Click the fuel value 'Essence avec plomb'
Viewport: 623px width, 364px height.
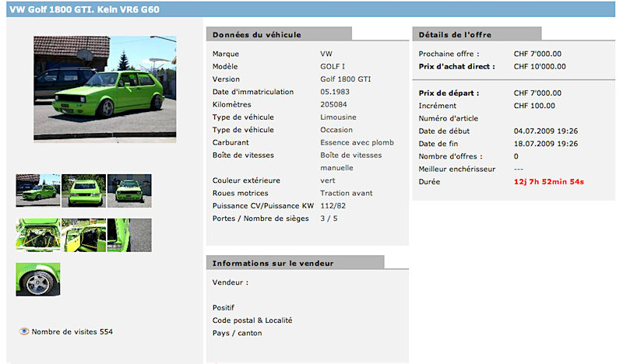(x=357, y=143)
